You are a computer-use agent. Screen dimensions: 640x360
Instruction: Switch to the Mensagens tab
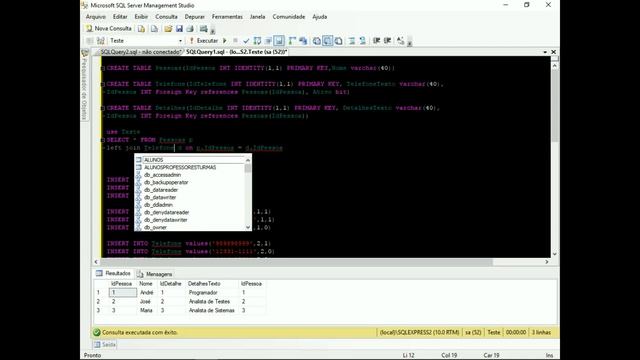click(x=154, y=274)
